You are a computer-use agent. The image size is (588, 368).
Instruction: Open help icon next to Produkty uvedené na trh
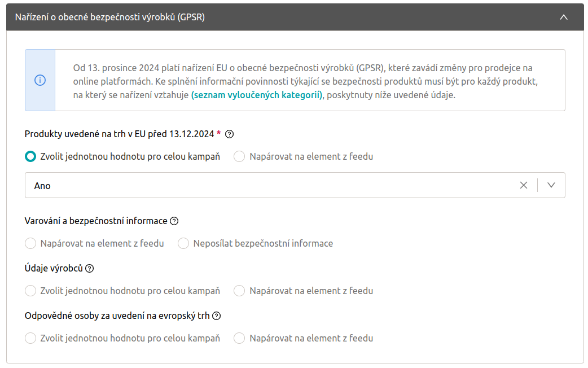point(230,134)
